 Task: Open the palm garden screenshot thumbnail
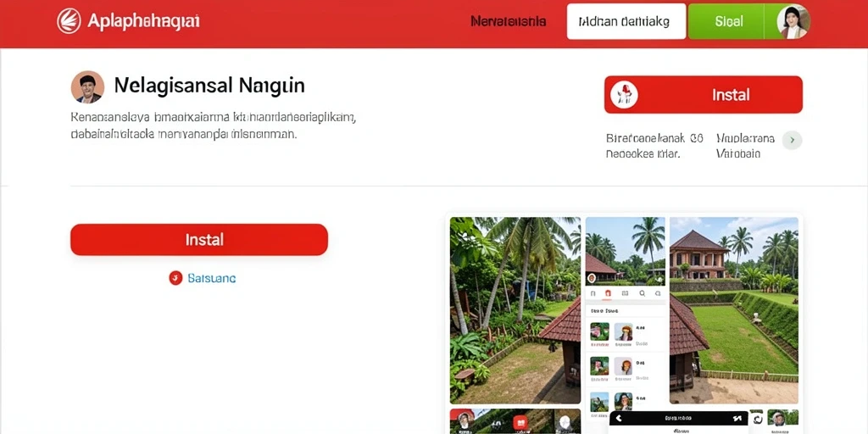click(515, 310)
